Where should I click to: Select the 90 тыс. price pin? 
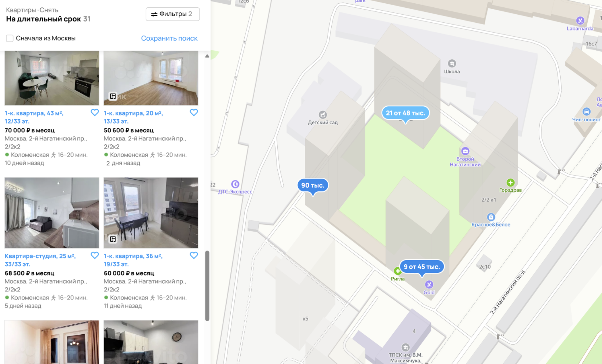click(313, 185)
